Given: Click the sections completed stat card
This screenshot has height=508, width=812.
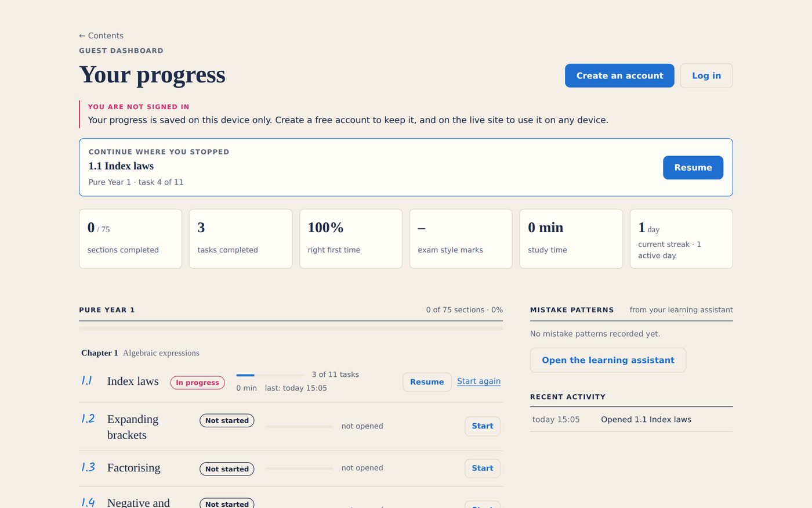Looking at the screenshot, I should coord(130,239).
